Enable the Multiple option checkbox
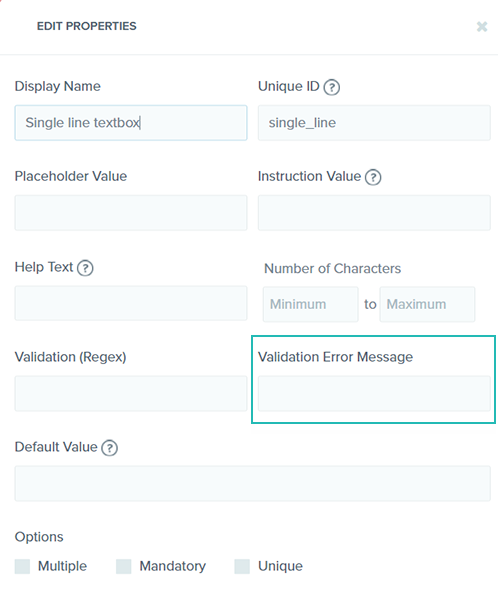 tap(22, 566)
